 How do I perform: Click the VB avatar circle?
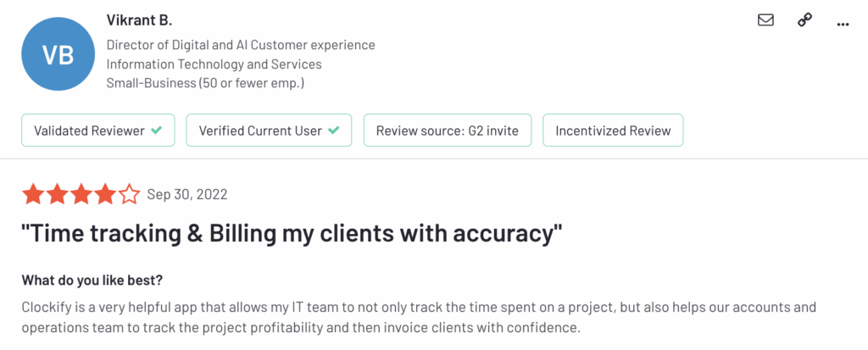tap(58, 54)
